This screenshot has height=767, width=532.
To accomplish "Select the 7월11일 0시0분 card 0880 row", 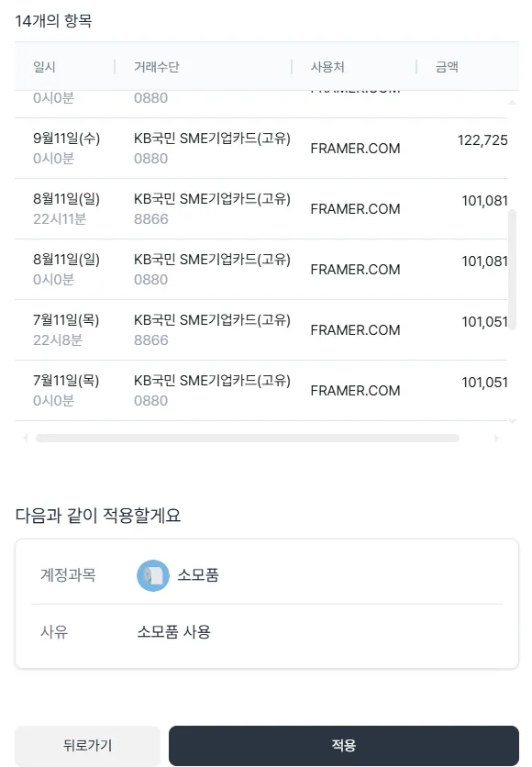I will pyautogui.click(x=260, y=391).
